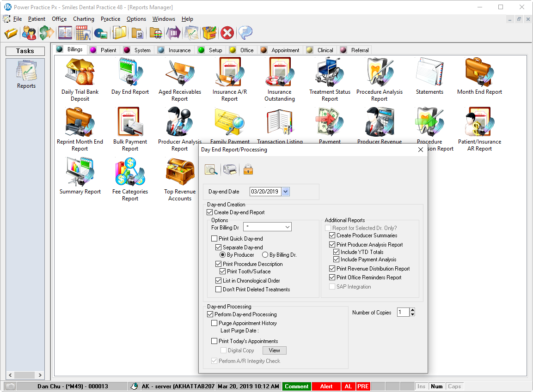Open the For Billing Dr dropdown
This screenshot has width=533, height=392.
(x=287, y=227)
